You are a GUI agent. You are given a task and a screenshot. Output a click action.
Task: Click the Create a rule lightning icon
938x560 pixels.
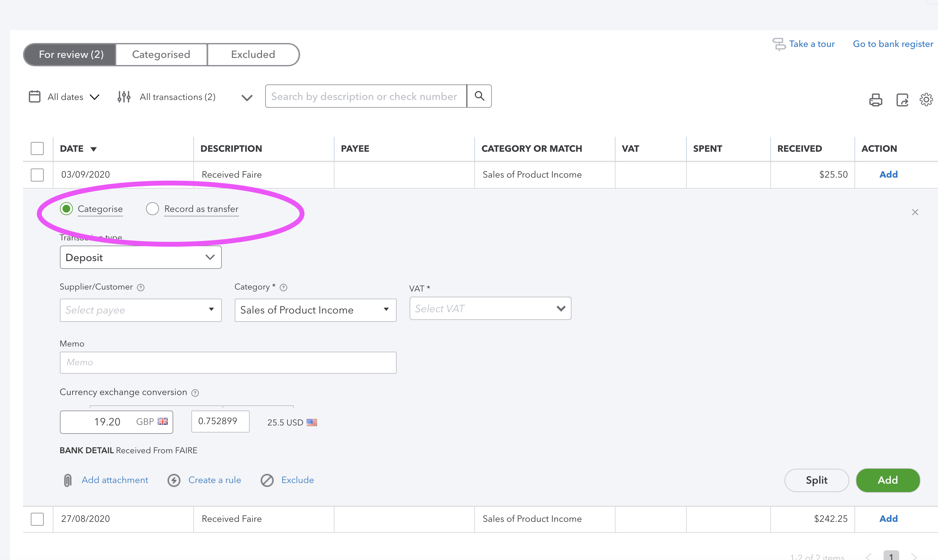click(174, 480)
